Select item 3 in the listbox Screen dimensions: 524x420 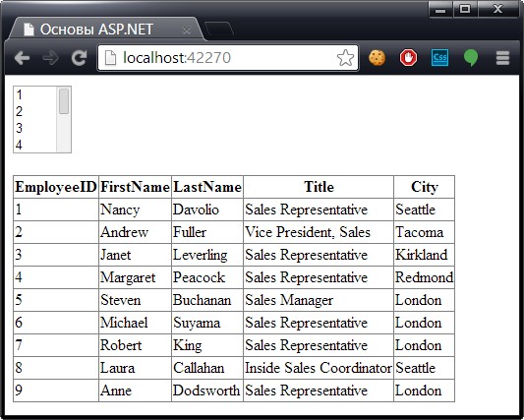(x=34, y=128)
